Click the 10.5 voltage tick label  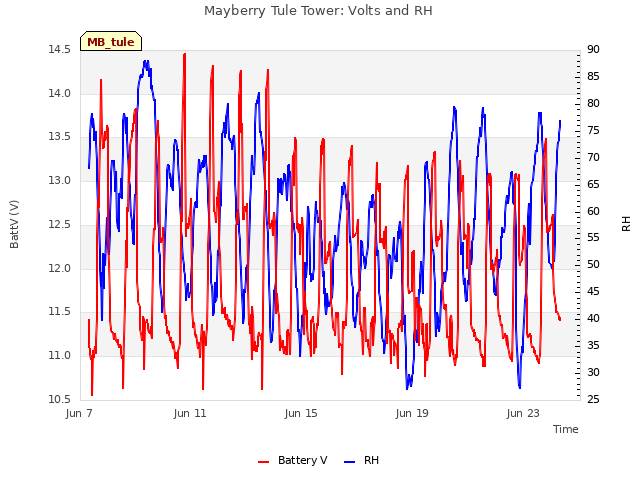tap(60, 399)
